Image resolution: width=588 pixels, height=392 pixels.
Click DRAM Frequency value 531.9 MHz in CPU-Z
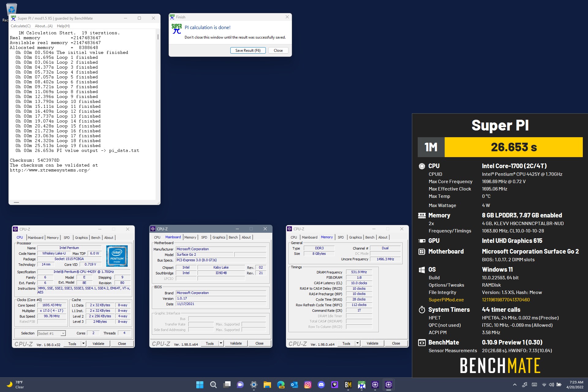(x=359, y=272)
